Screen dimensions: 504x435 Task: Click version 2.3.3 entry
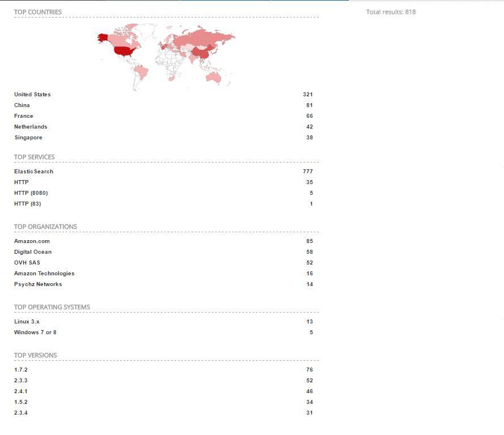[20, 381]
